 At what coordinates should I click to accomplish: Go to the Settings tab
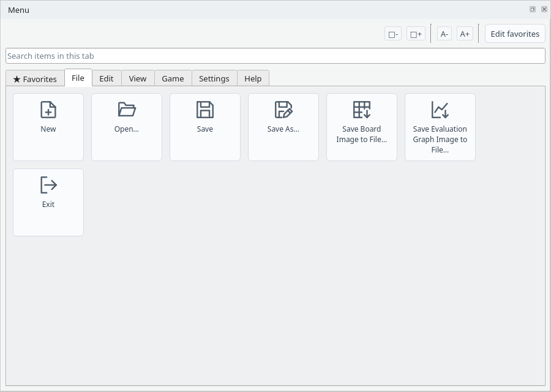(214, 78)
